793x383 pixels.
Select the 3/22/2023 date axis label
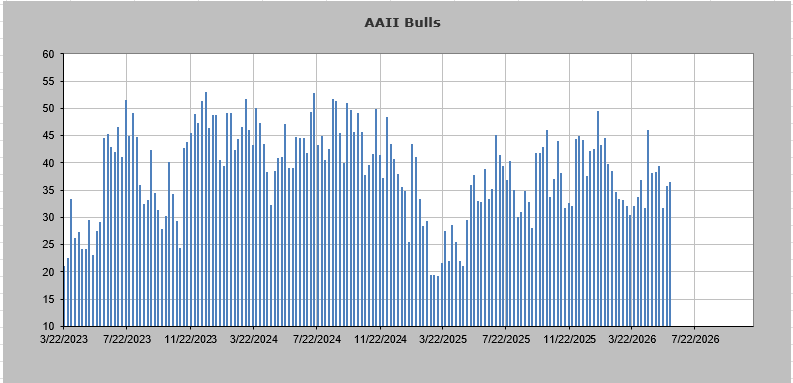pos(64,339)
